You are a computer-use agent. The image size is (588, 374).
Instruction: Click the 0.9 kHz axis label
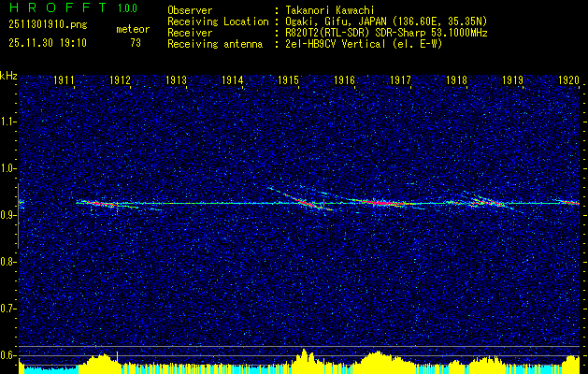tap(7, 215)
